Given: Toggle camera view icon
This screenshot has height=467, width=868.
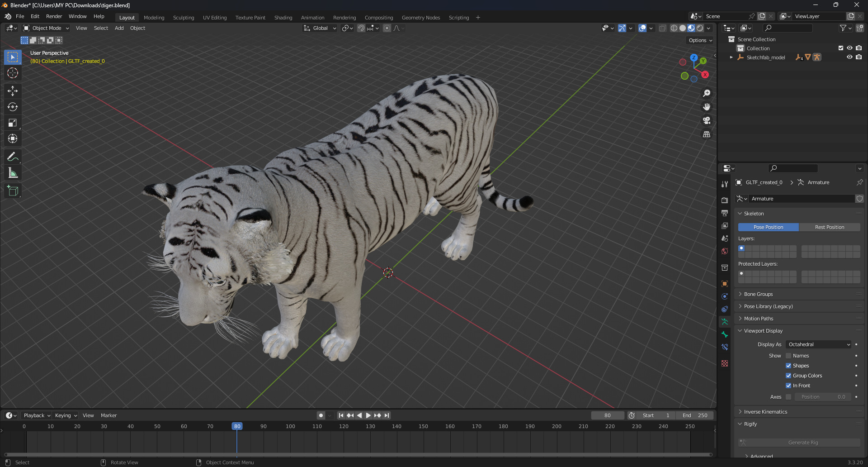Looking at the screenshot, I should [x=707, y=120].
